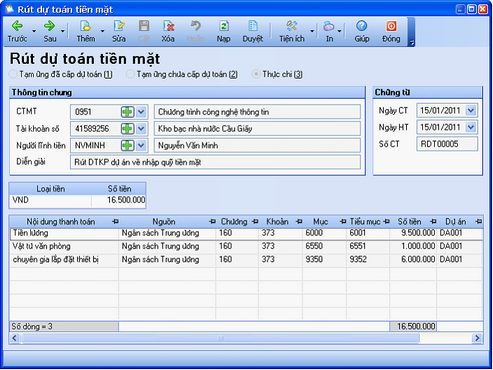Click the Diễn giải description field
The width and height of the screenshot is (493, 370).
[215, 162]
